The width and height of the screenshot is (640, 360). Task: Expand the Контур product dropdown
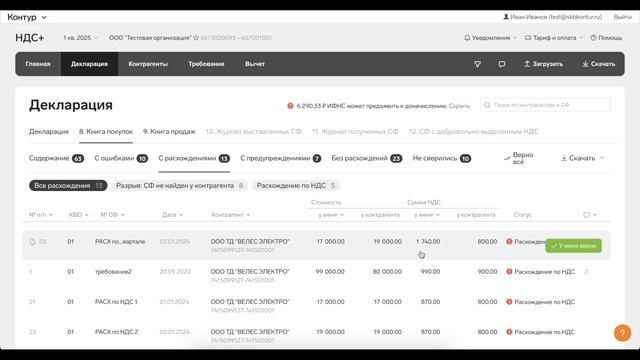27,17
